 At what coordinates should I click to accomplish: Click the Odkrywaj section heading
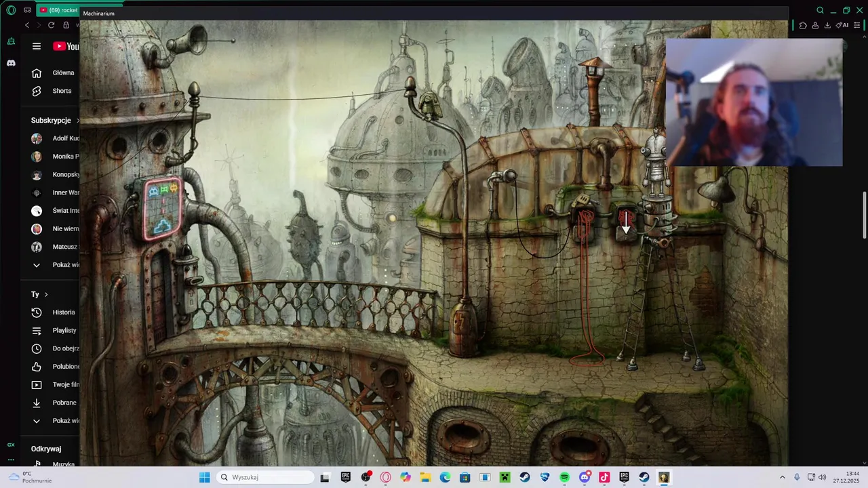[46, 449]
